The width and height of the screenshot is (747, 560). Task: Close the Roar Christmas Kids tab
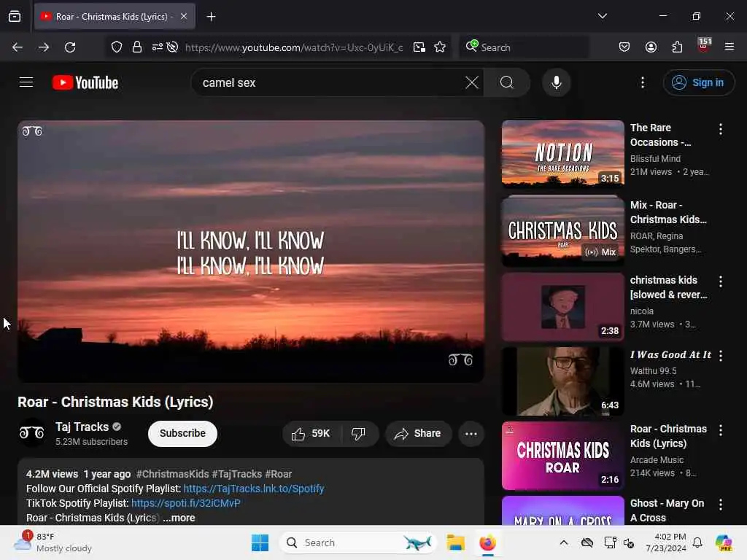pos(184,17)
